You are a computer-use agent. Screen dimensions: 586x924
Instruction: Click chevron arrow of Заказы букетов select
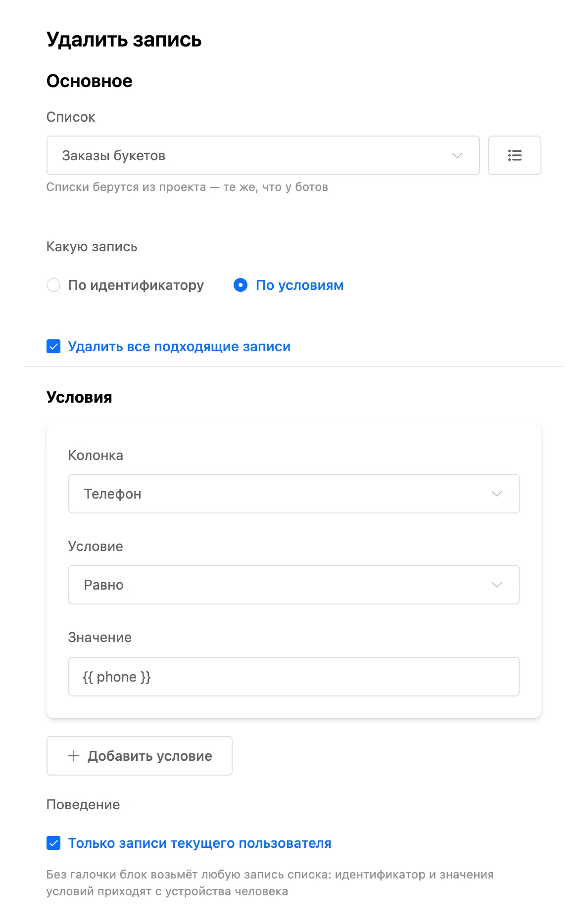click(457, 155)
